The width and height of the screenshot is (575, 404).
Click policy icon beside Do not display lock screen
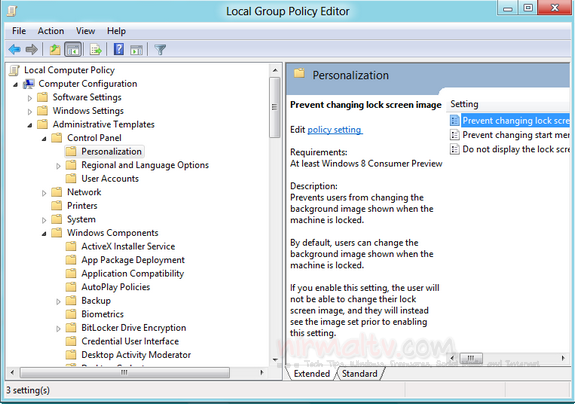pos(455,149)
